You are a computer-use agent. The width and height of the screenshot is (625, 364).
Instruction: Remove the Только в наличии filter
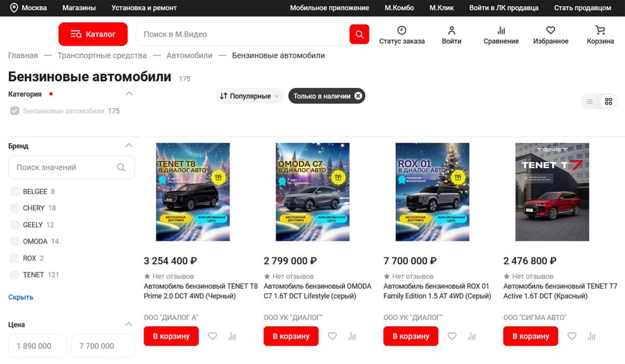358,96
